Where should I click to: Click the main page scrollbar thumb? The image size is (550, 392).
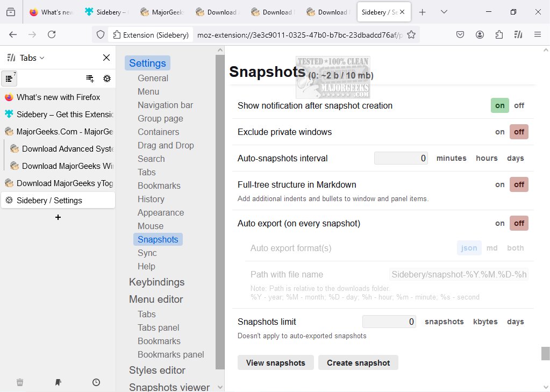pos(545,353)
